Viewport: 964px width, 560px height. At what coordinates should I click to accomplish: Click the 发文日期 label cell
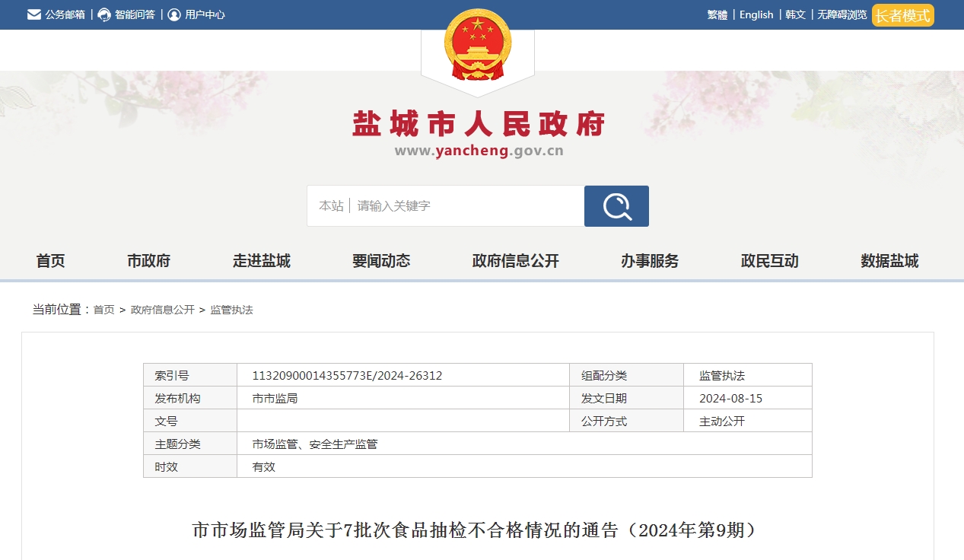[627, 398]
